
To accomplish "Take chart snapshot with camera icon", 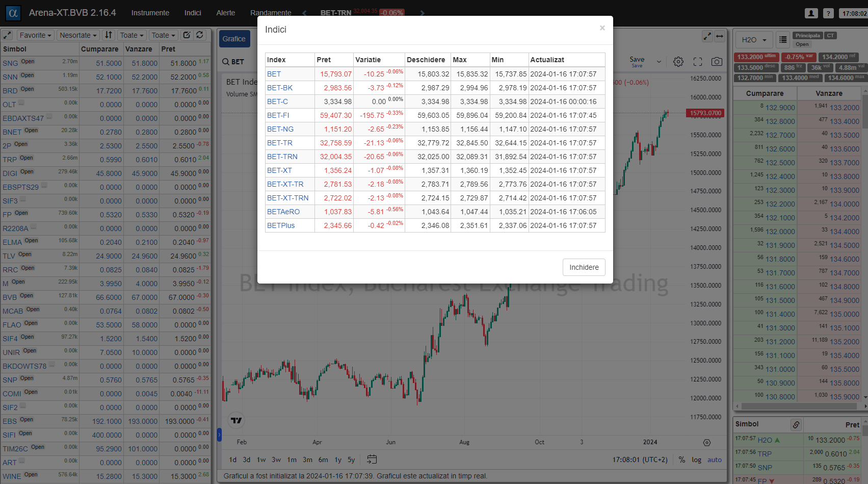I will (x=717, y=62).
